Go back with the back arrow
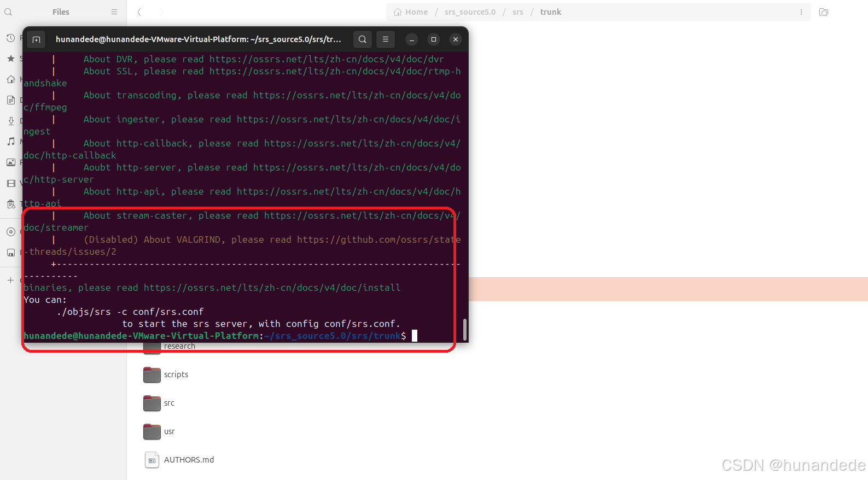 tap(139, 12)
